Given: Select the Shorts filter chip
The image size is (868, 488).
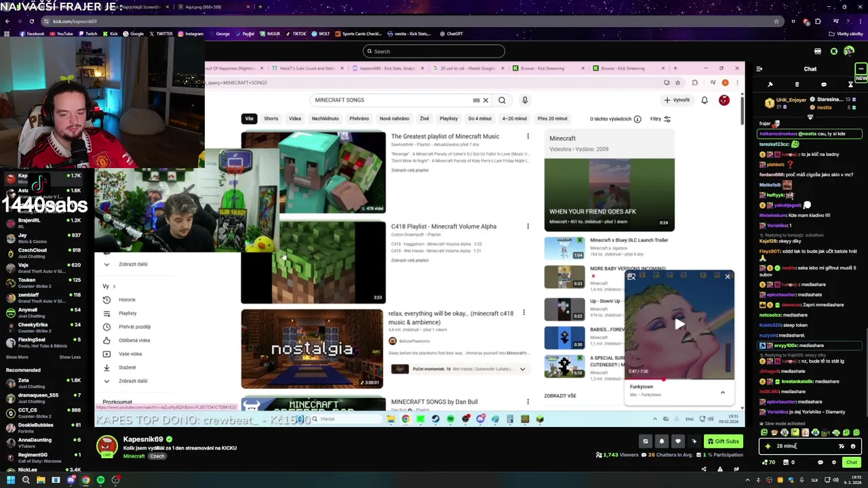Looking at the screenshot, I should tap(271, 119).
